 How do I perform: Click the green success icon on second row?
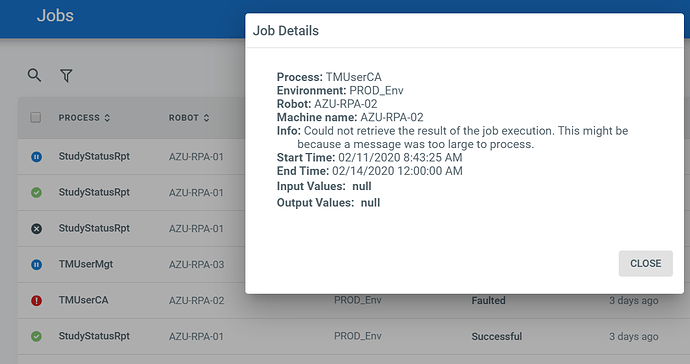pos(37,192)
